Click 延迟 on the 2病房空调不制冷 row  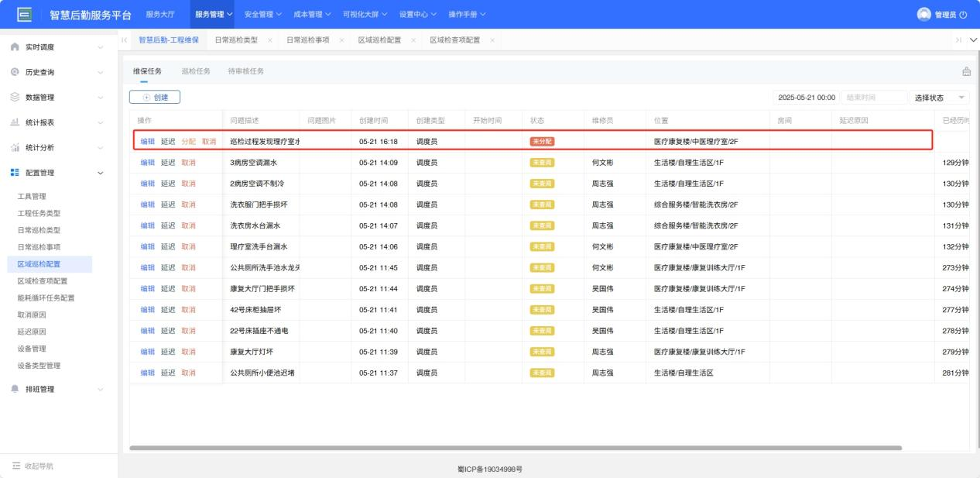tap(168, 184)
